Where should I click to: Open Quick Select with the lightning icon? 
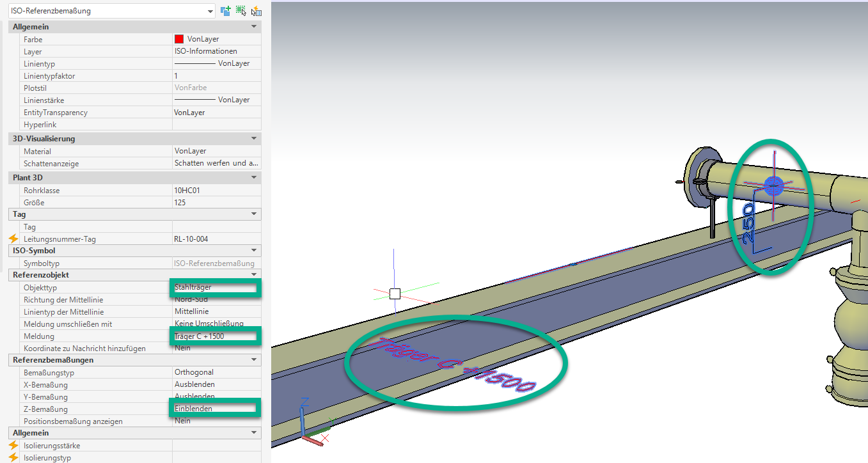256,11
